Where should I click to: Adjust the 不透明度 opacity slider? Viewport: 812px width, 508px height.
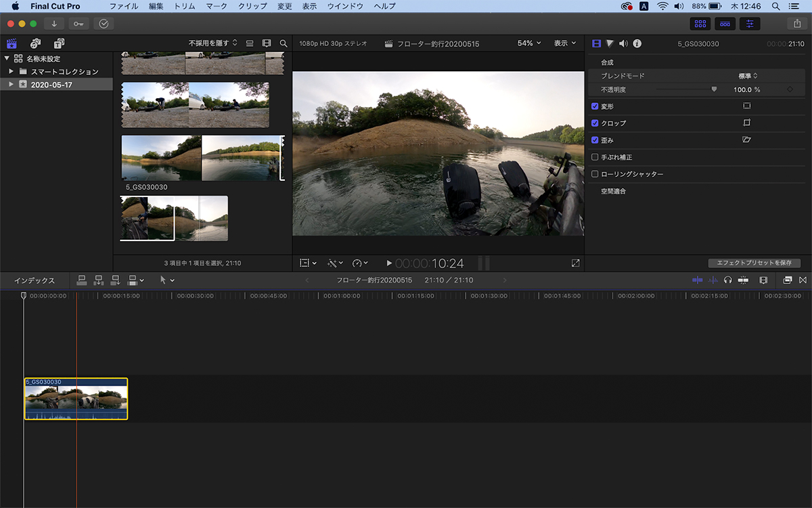click(713, 89)
